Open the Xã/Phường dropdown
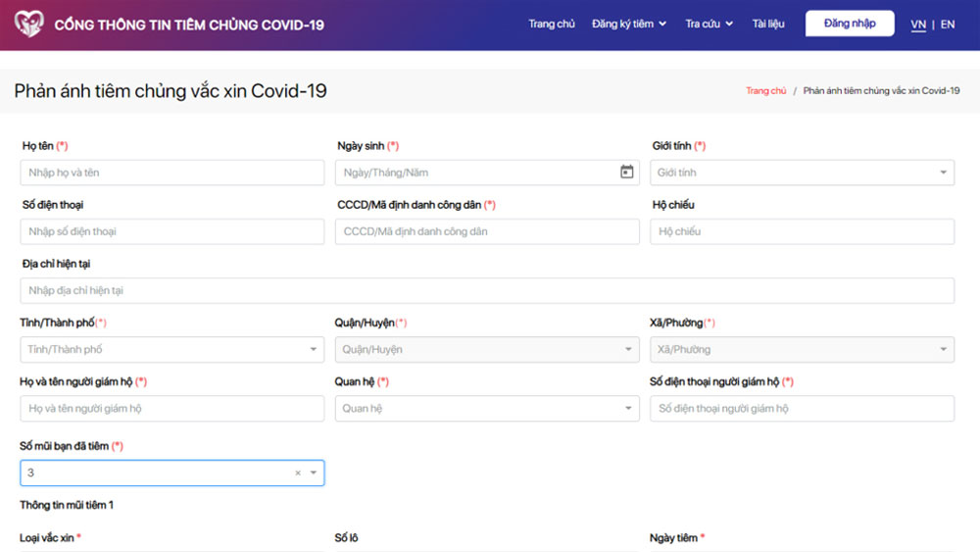980x552 pixels. click(x=802, y=349)
